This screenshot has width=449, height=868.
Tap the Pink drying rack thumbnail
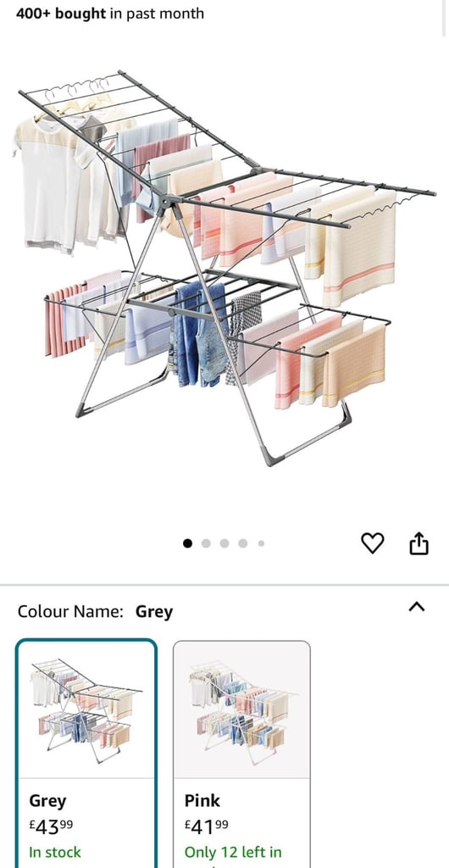(x=241, y=709)
